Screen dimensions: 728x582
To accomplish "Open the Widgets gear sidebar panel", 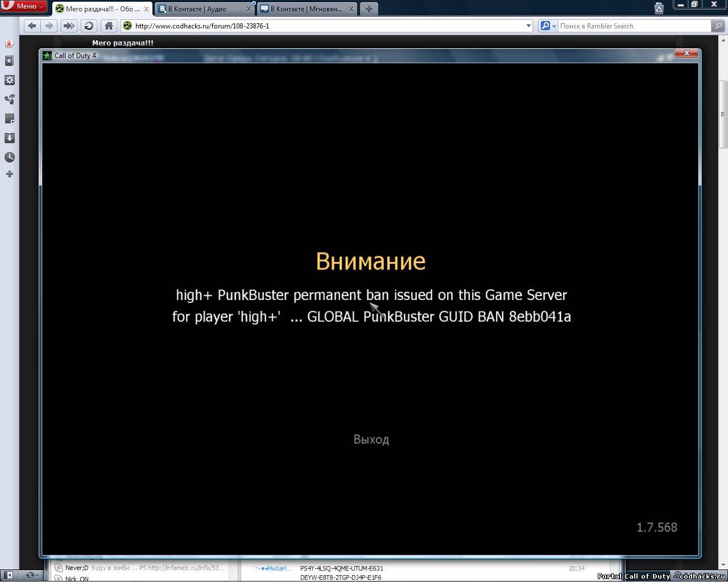I will pyautogui.click(x=10, y=80).
